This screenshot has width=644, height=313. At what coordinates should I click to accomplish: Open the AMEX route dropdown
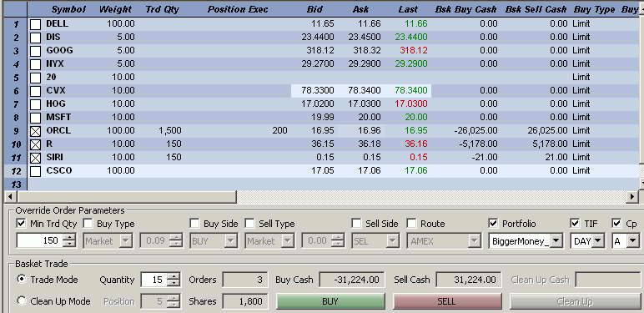(475, 241)
